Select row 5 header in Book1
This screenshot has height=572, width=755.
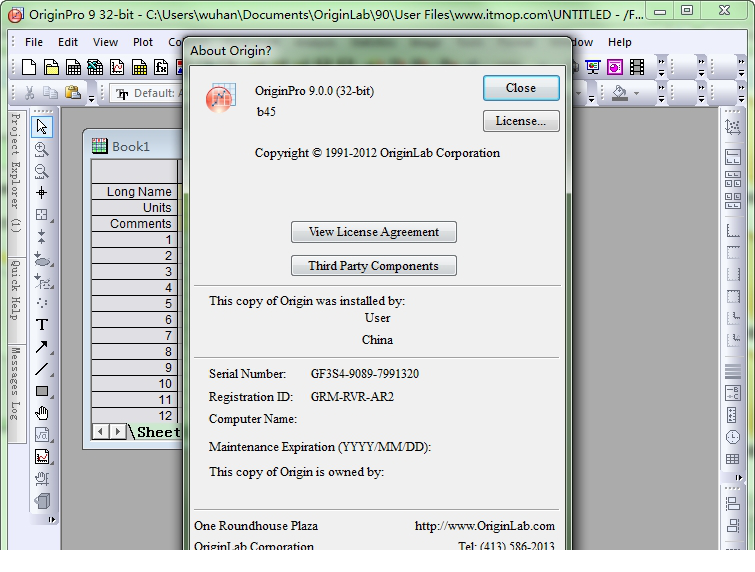pos(135,304)
